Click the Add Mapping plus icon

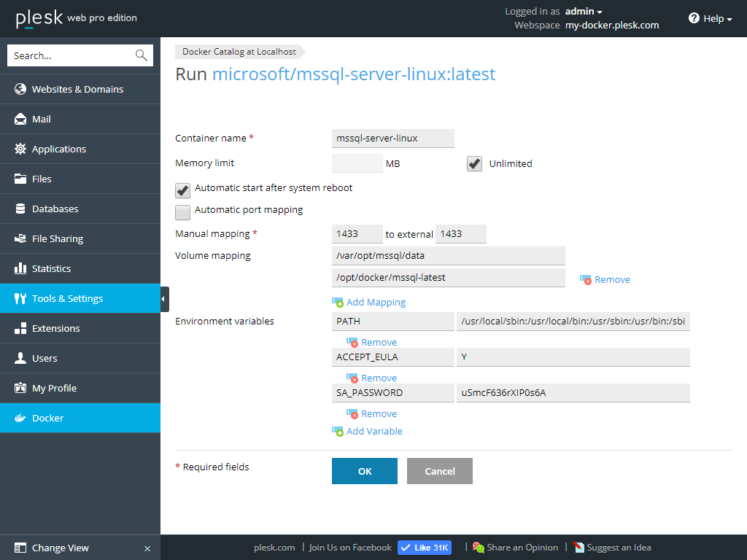tap(337, 303)
